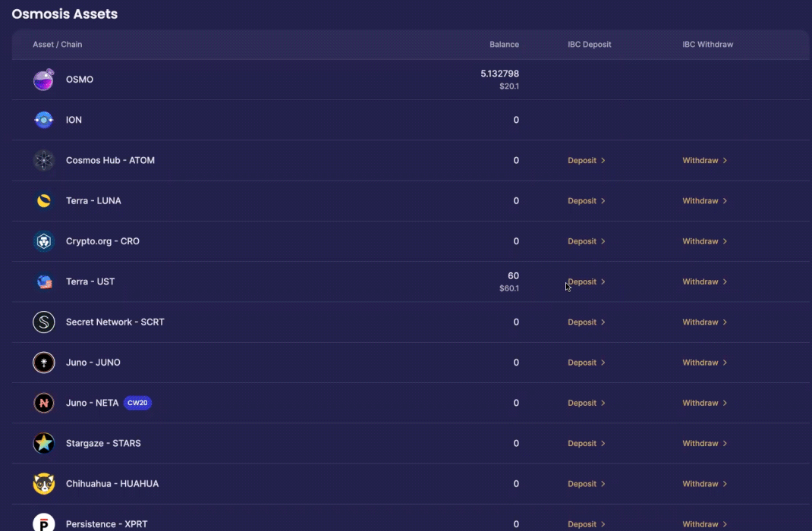Open Deposit for Terra - LUNA
The image size is (812, 531).
[586, 201]
